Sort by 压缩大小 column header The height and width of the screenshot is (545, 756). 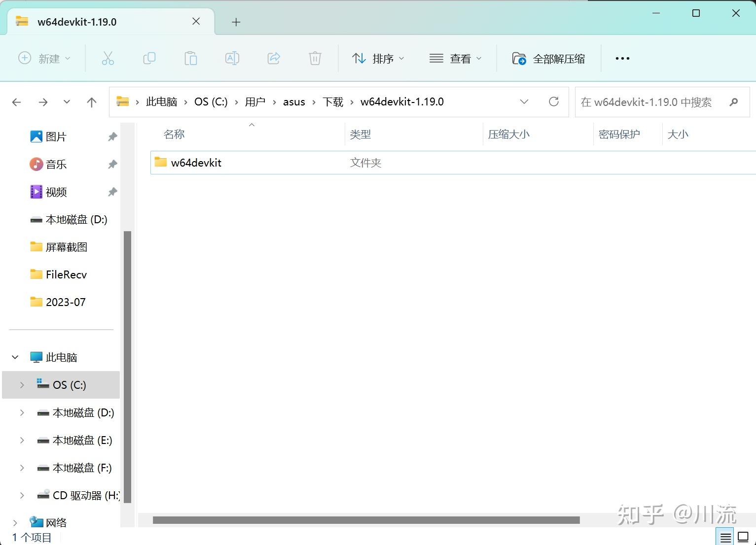[x=509, y=135]
